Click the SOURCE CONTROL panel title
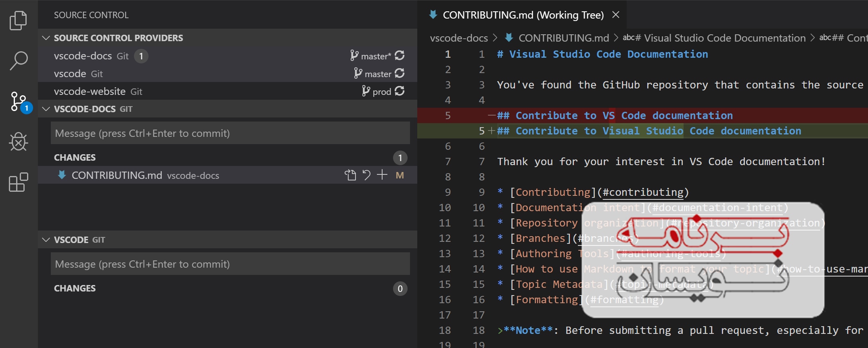This screenshot has height=348, width=868. pyautogui.click(x=91, y=15)
